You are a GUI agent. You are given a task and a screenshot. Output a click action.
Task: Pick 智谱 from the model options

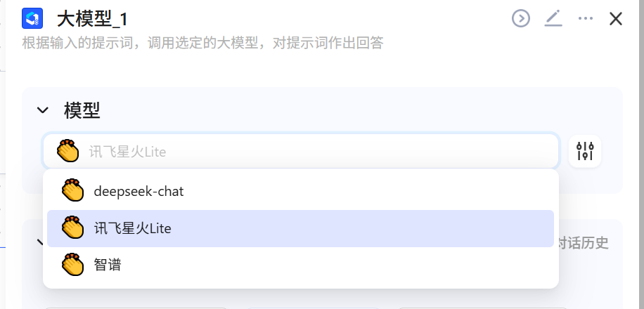coord(108,265)
